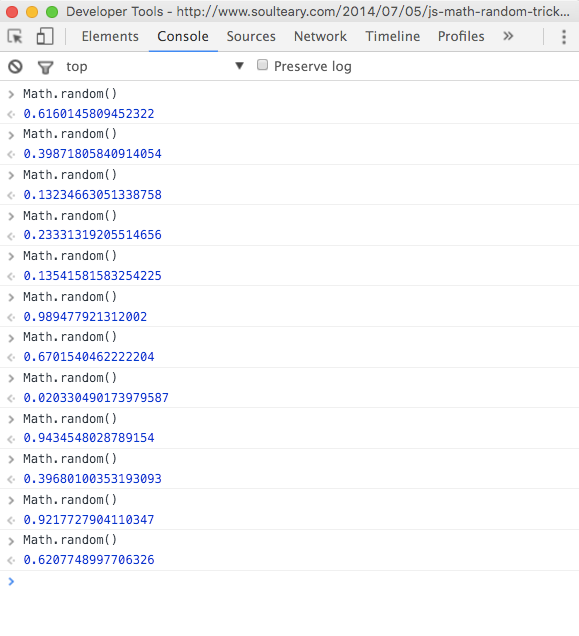Image resolution: width=579 pixels, height=636 pixels.
Task: Open the Timeline tab
Action: [393, 37]
